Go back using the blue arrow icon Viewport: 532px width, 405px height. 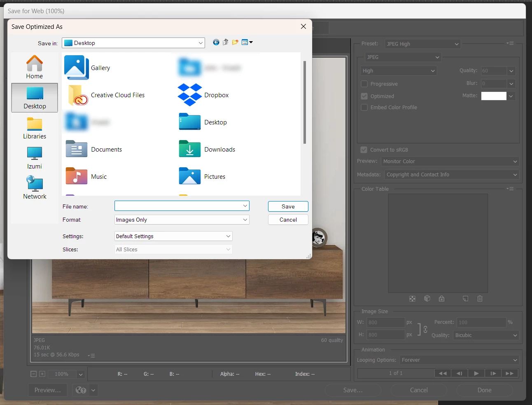(x=216, y=42)
